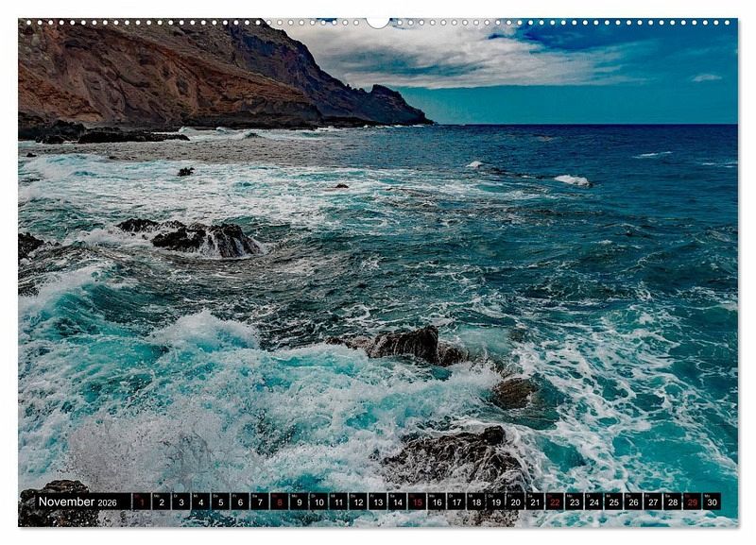
Task: Select day 18 in the calendar strip
Action: point(476,502)
